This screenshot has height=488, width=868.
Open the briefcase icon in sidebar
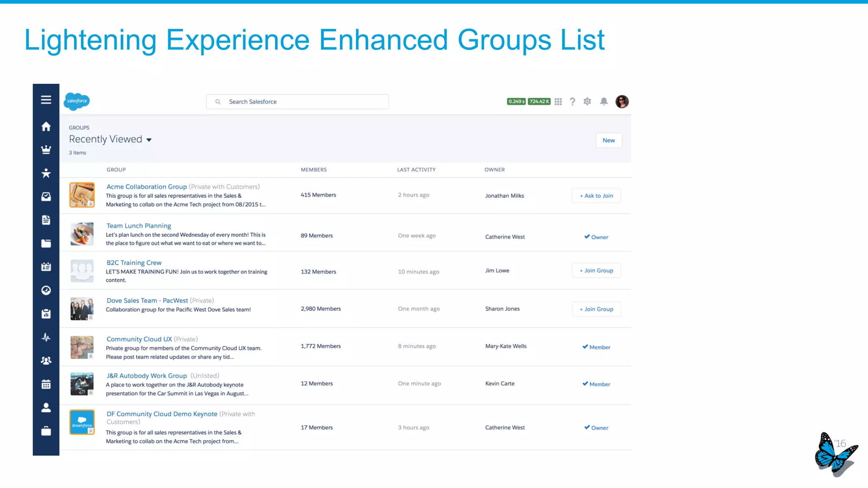pyautogui.click(x=46, y=431)
